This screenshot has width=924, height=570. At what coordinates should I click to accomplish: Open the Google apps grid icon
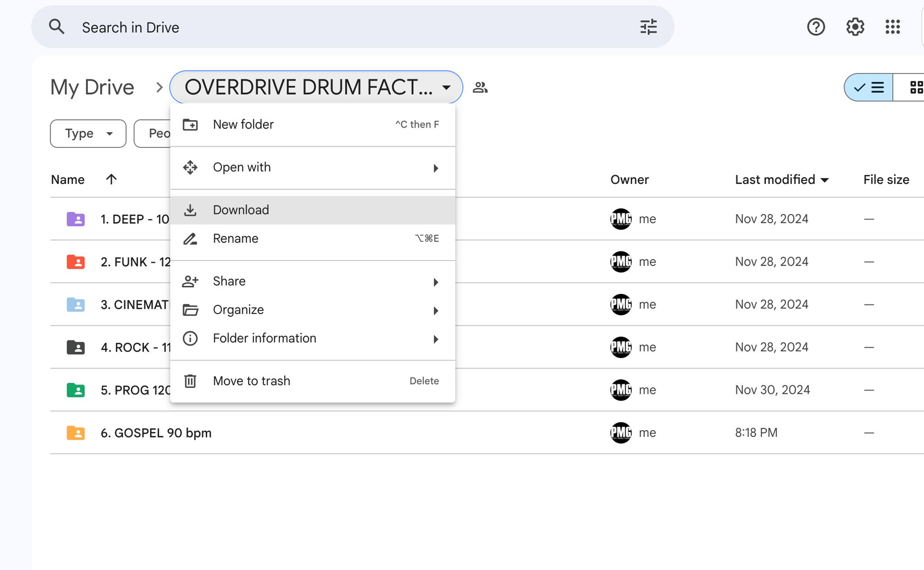892,27
